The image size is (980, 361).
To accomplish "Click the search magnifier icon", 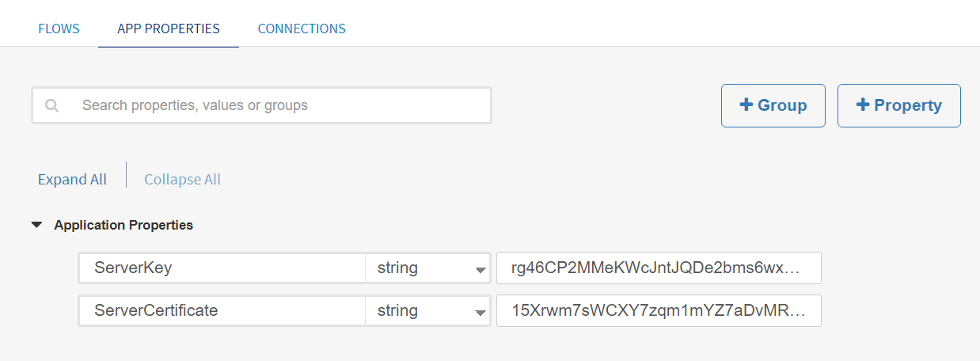I will click(52, 105).
